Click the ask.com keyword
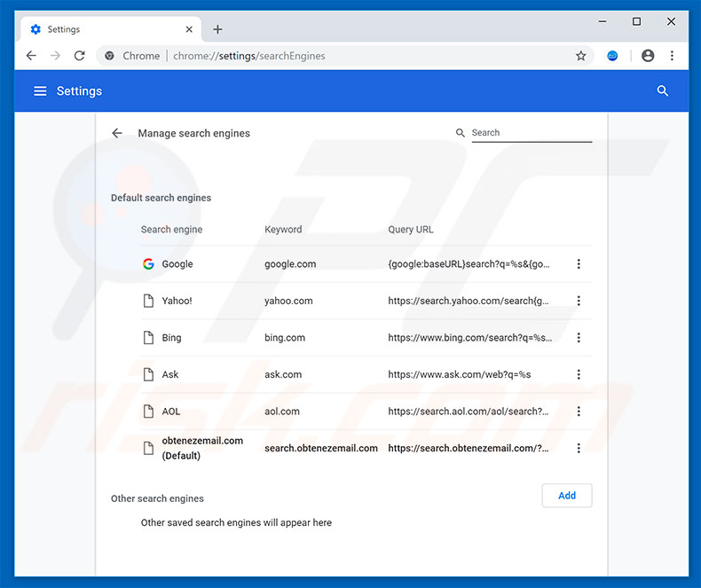The height and width of the screenshot is (588, 701). pos(283,374)
